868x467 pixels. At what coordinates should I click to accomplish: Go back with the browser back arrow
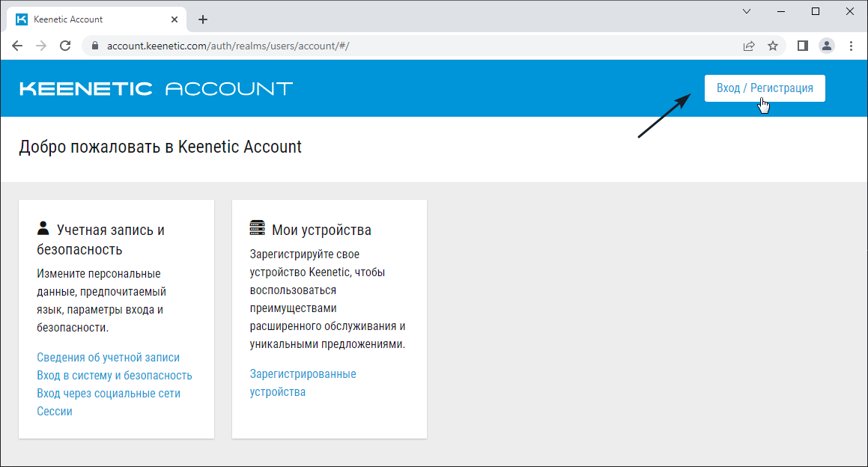point(17,46)
